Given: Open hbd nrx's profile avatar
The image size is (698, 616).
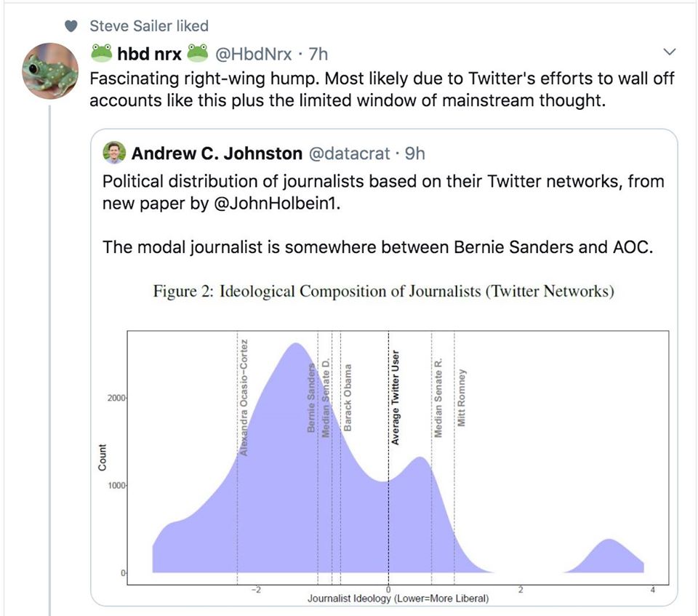Looking at the screenshot, I should [49, 71].
